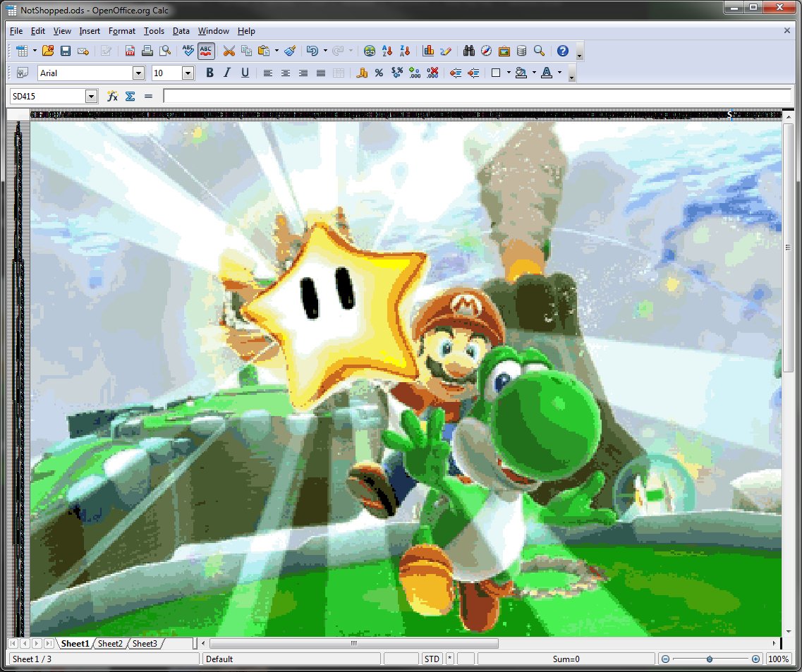The width and height of the screenshot is (802, 672).
Task: Activate the Sum button
Action: click(x=130, y=96)
